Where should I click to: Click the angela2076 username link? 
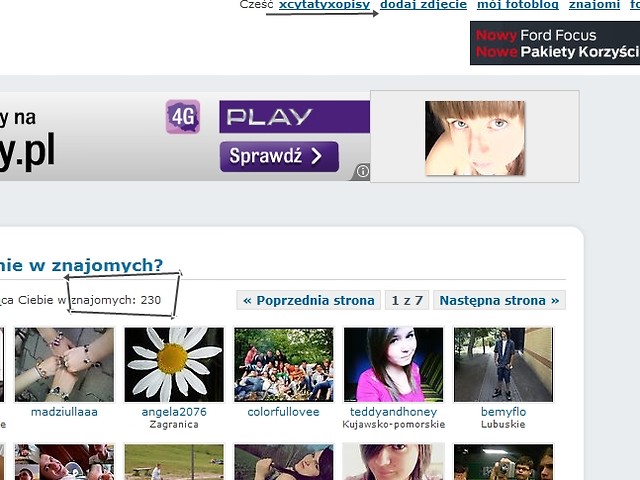click(x=174, y=412)
